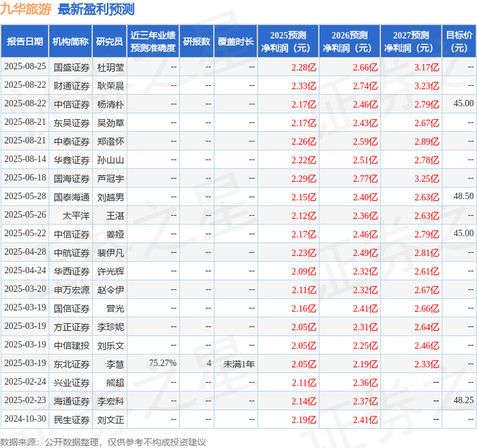Click the 方正证券 institution cell
This screenshot has height=448, width=477.
[72, 327]
